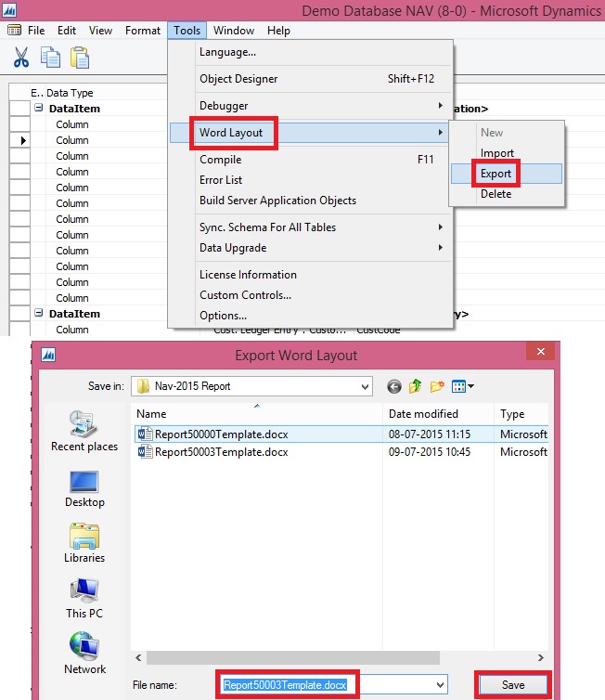This screenshot has width=605, height=700.
Task: Click the Copy toolbar icon
Action: point(50,58)
